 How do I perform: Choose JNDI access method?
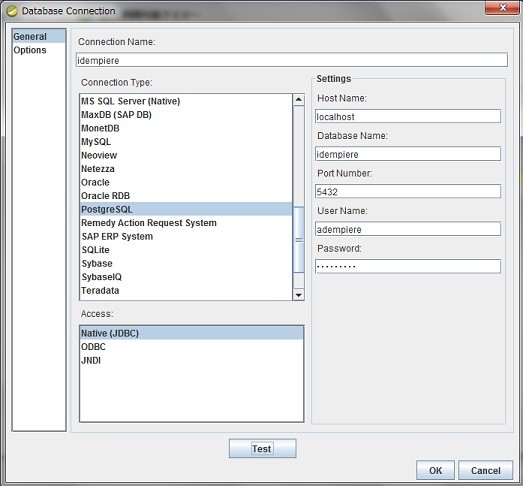click(x=192, y=360)
